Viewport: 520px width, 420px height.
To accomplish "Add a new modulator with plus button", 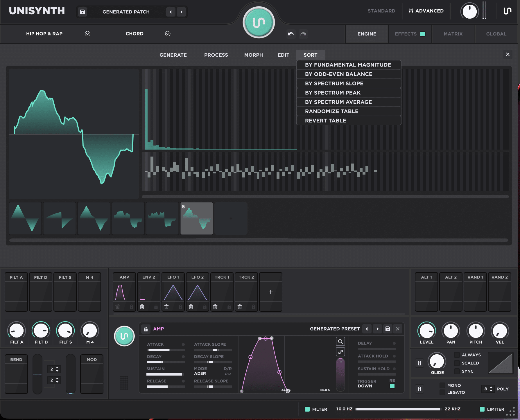I will coord(270,292).
